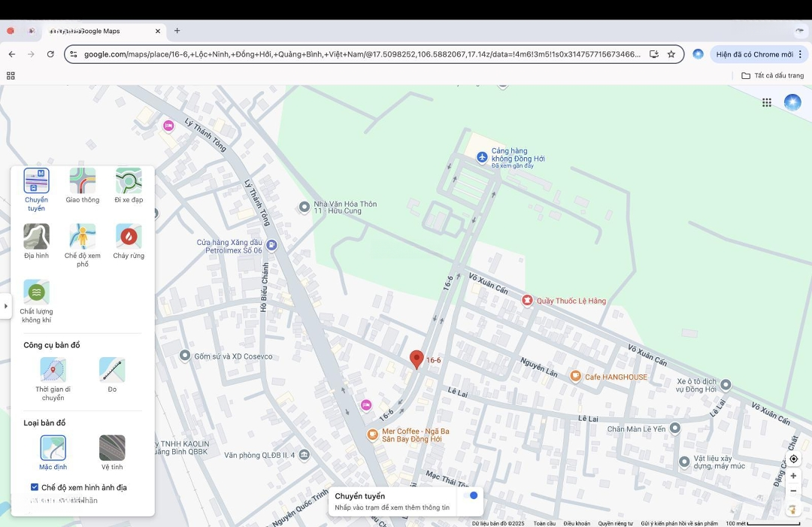The width and height of the screenshot is (812, 527).
Task: Uncheck Chế độ xem hình ảnh địa checkbox
Action: point(35,487)
